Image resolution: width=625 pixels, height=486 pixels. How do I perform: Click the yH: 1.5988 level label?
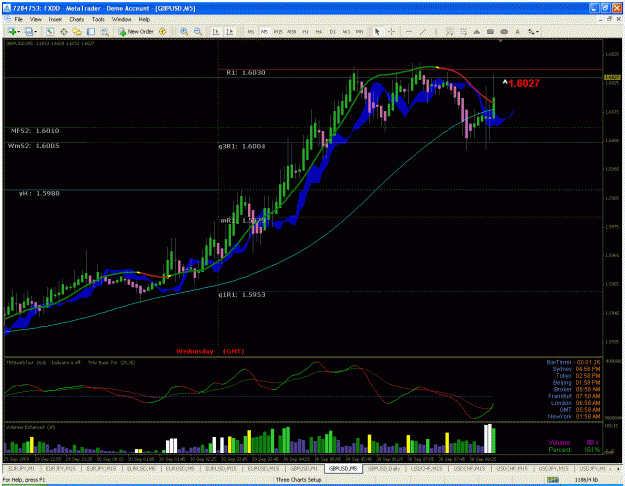39,193
